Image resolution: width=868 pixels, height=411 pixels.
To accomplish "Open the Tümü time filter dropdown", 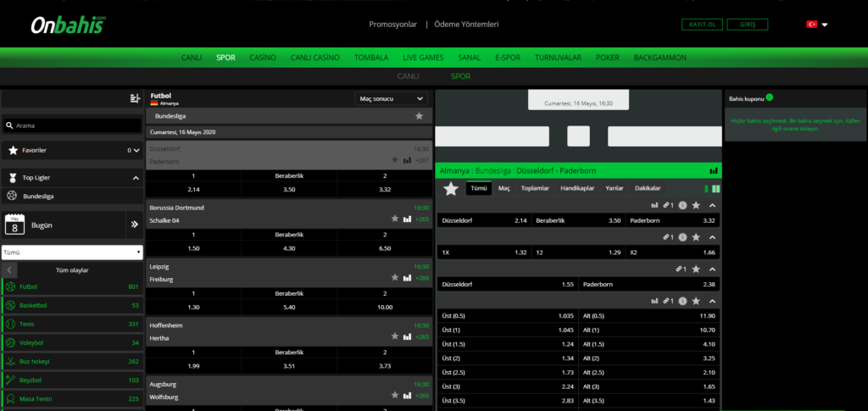I will point(72,253).
